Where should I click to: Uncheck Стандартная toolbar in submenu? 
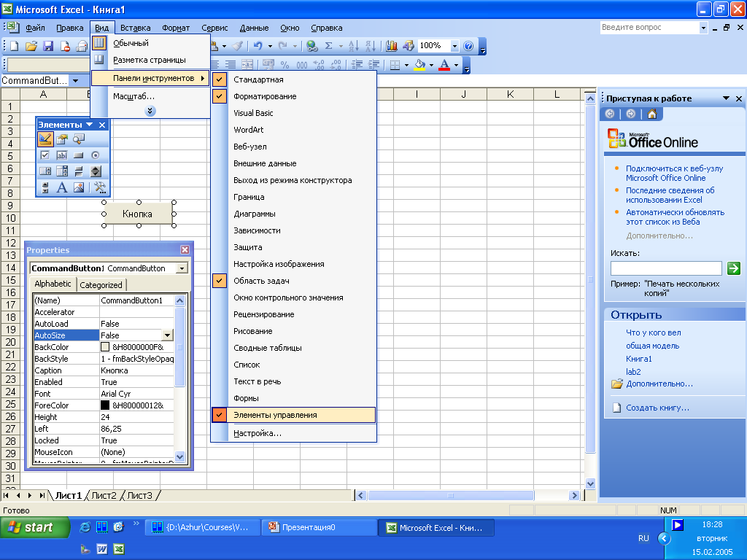293,79
